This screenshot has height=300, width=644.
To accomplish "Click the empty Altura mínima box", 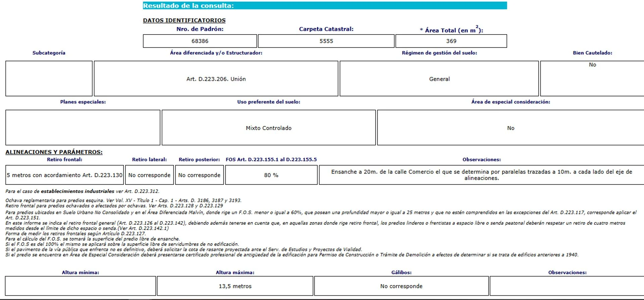I will (x=80, y=286).
